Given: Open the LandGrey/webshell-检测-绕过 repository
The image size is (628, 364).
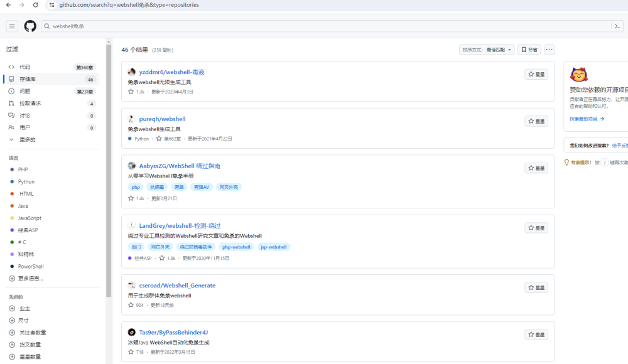Looking at the screenshot, I should (x=180, y=226).
